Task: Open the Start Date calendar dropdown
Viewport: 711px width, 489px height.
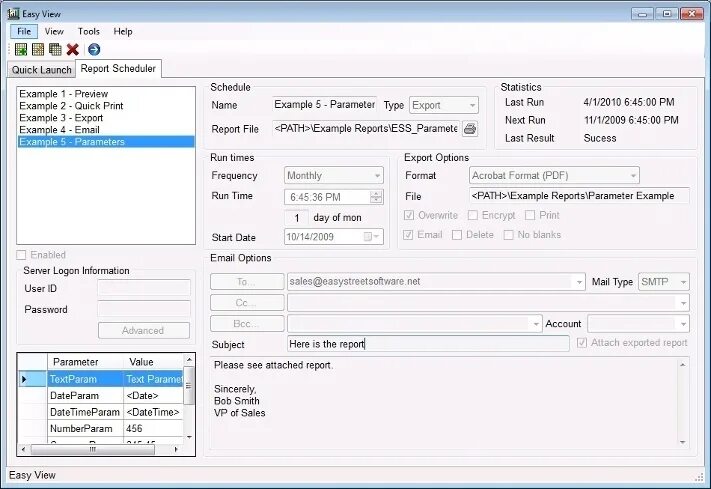Action: [372, 236]
